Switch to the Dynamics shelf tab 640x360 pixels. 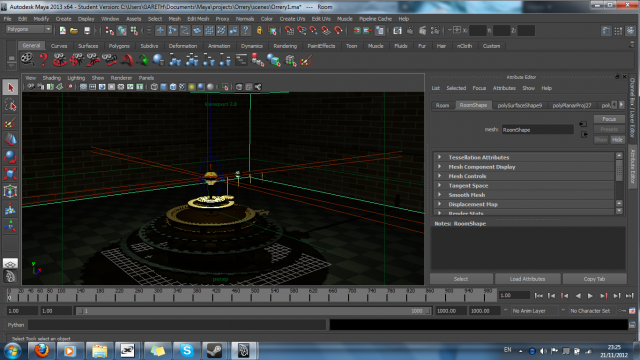pos(251,46)
